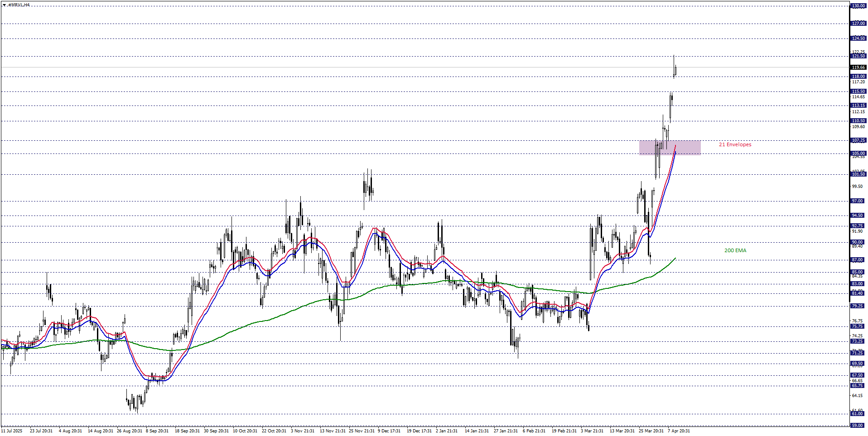Click the #MRVL,H4 symbol title text
This screenshot has height=436, width=868.
click(19, 5)
